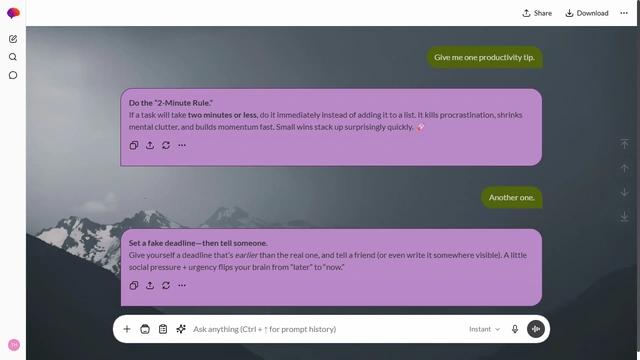Jump to bottom of conversation arrow
This screenshot has height=360, width=640.
click(624, 217)
